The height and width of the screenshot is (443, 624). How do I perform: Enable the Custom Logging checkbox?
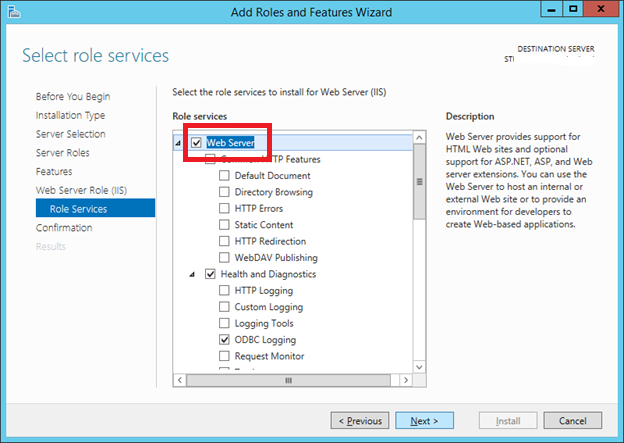click(x=224, y=307)
